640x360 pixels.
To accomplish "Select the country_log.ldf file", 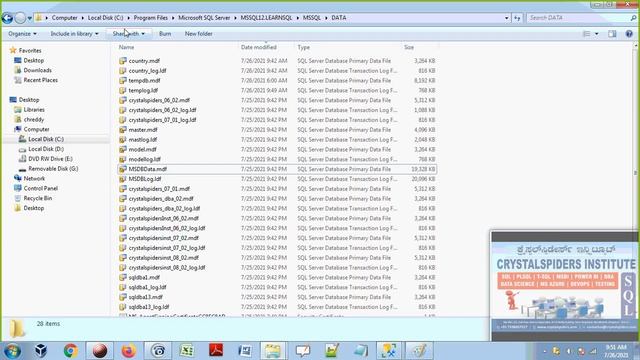I will [147, 71].
